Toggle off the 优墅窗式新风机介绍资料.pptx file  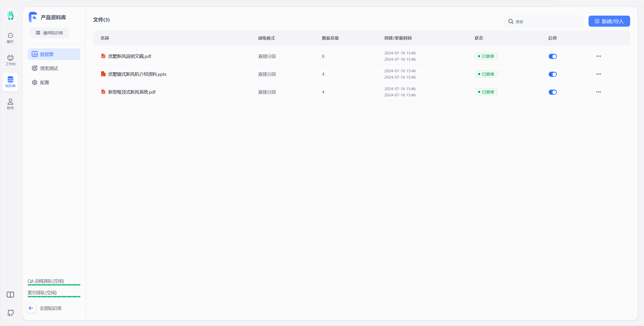point(553,74)
